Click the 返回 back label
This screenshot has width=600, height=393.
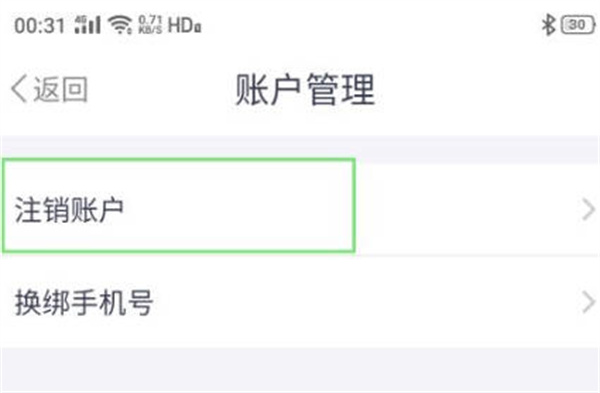point(60,89)
